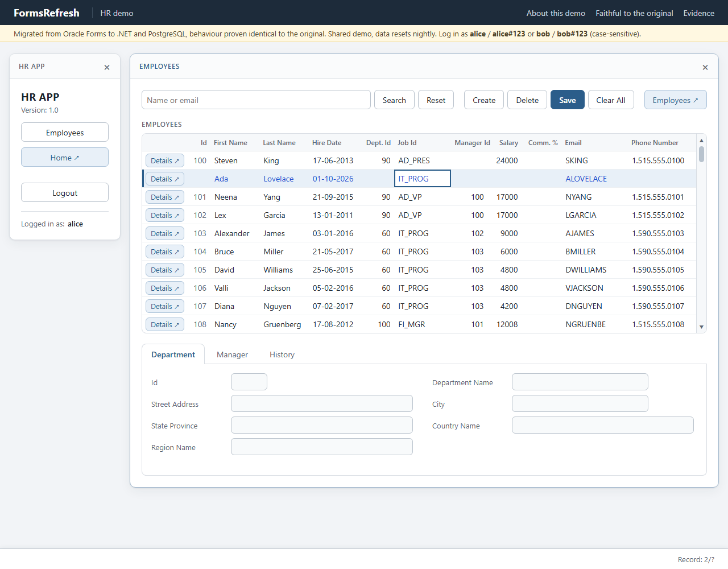Open Details for Diana Nguyen
728x569 pixels.
coord(165,306)
